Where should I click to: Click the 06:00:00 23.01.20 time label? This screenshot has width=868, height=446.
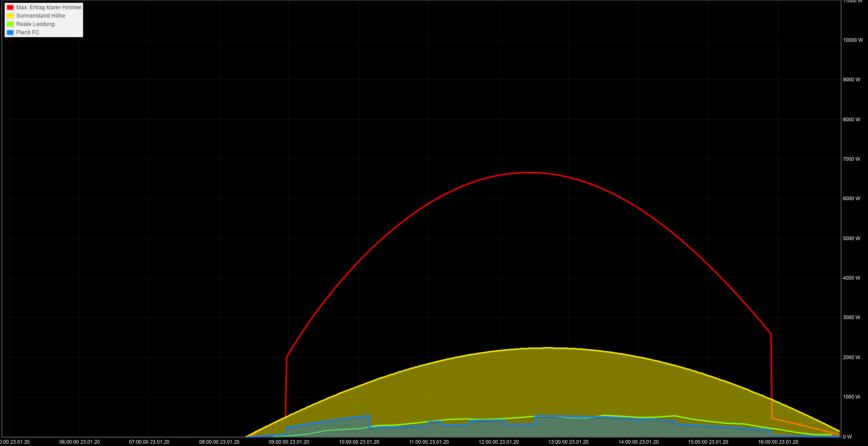pyautogui.click(x=79, y=442)
